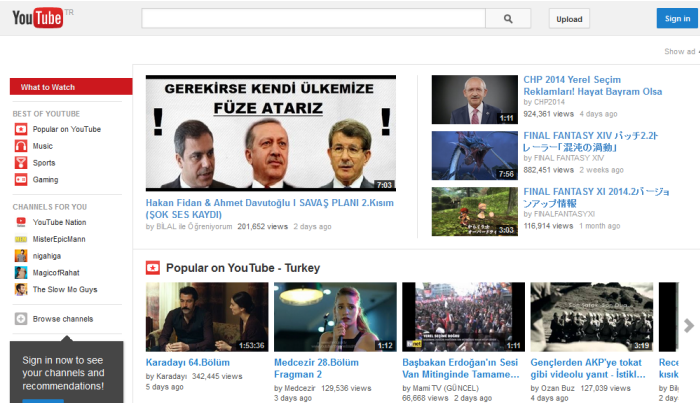Open the Music category link
Screen dimensions: 700x406
coord(42,146)
